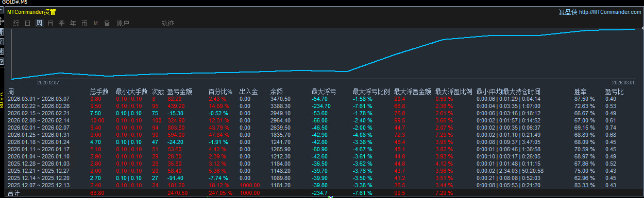
Task: Click the max drawdown value -234.70
Action: (321, 106)
